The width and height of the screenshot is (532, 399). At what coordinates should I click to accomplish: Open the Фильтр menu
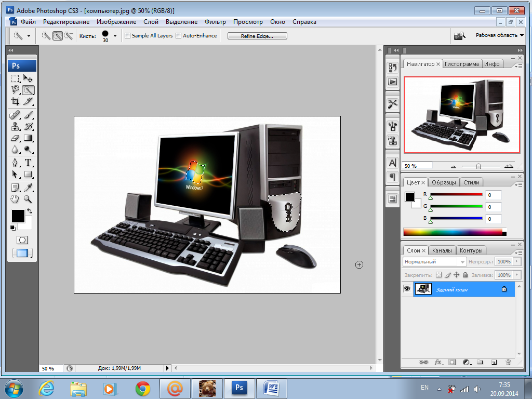pos(215,22)
